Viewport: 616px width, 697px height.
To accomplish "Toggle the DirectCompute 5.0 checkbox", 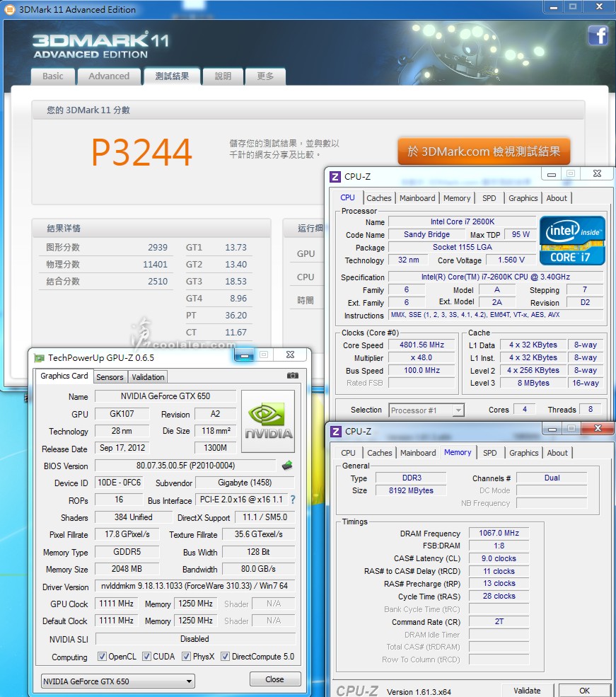I will point(225,657).
